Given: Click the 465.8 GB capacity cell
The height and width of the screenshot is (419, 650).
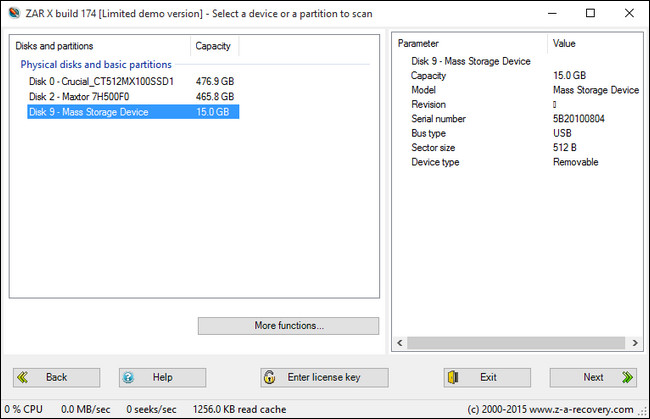Looking at the screenshot, I should click(215, 97).
